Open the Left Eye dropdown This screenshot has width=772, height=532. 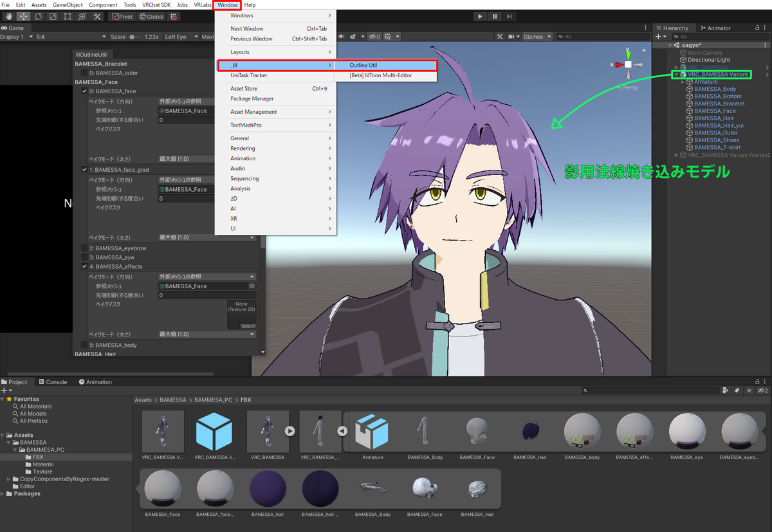coord(181,37)
